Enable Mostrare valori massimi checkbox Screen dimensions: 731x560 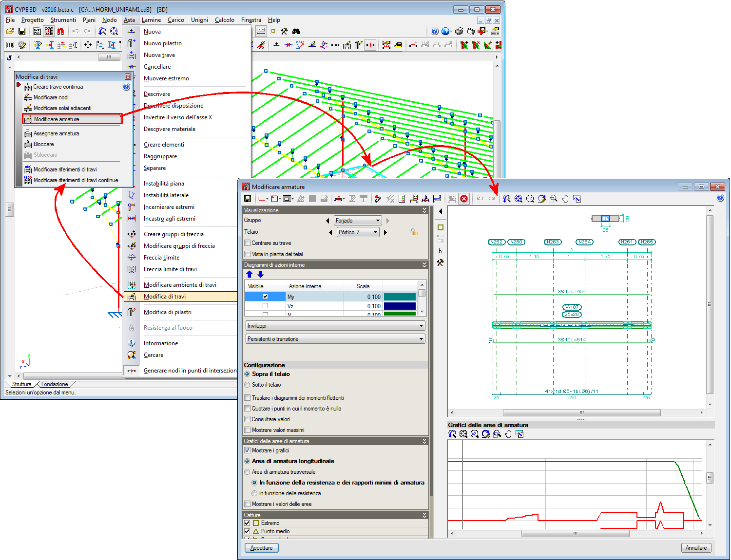(x=248, y=430)
